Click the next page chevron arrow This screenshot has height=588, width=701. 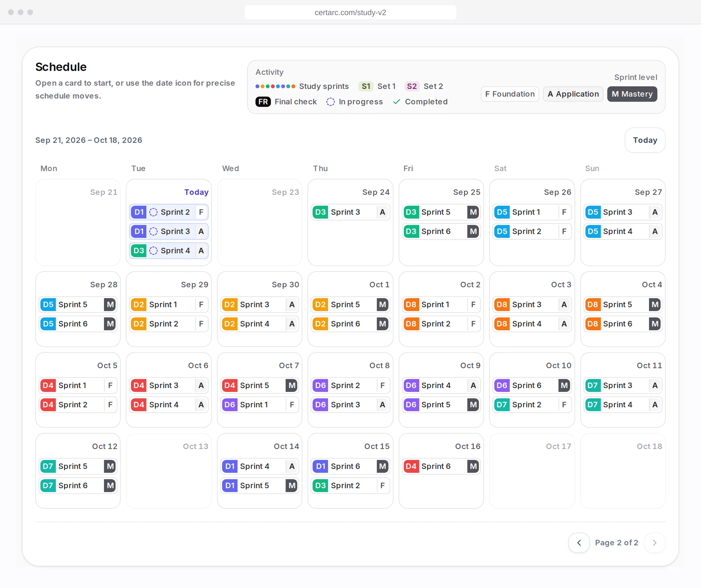click(654, 543)
